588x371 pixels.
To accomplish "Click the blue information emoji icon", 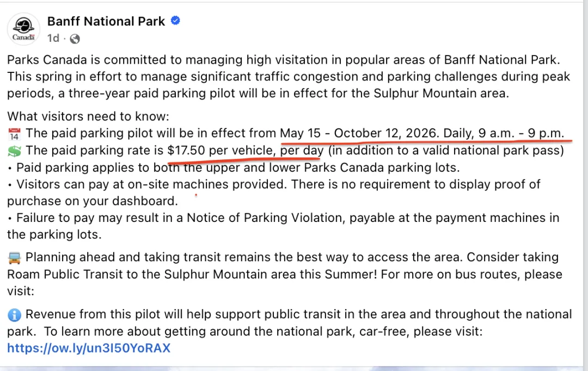I will click(14, 315).
